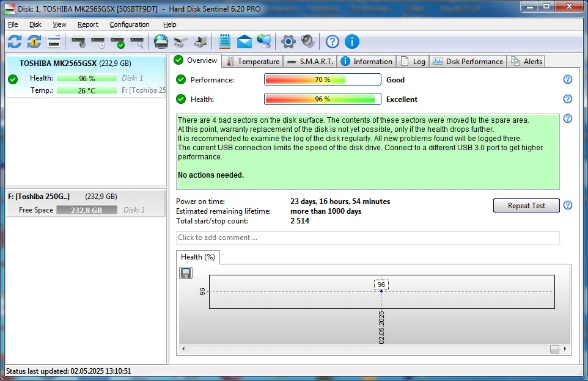The height and width of the screenshot is (381, 588).
Task: Click the app icon in title bar
Action: (10, 9)
